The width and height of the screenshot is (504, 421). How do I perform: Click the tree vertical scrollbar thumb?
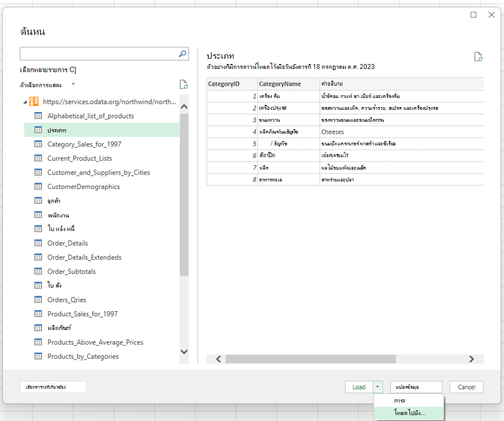tap(184, 195)
